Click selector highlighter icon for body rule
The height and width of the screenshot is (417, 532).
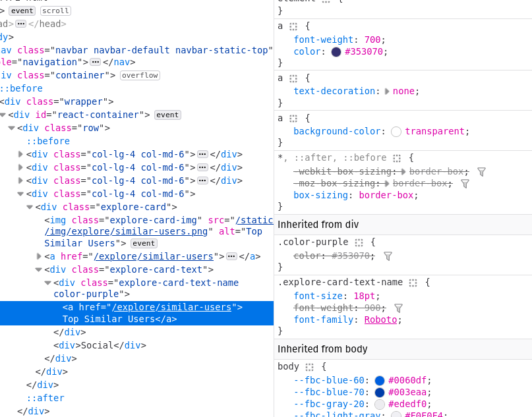[x=309, y=367]
